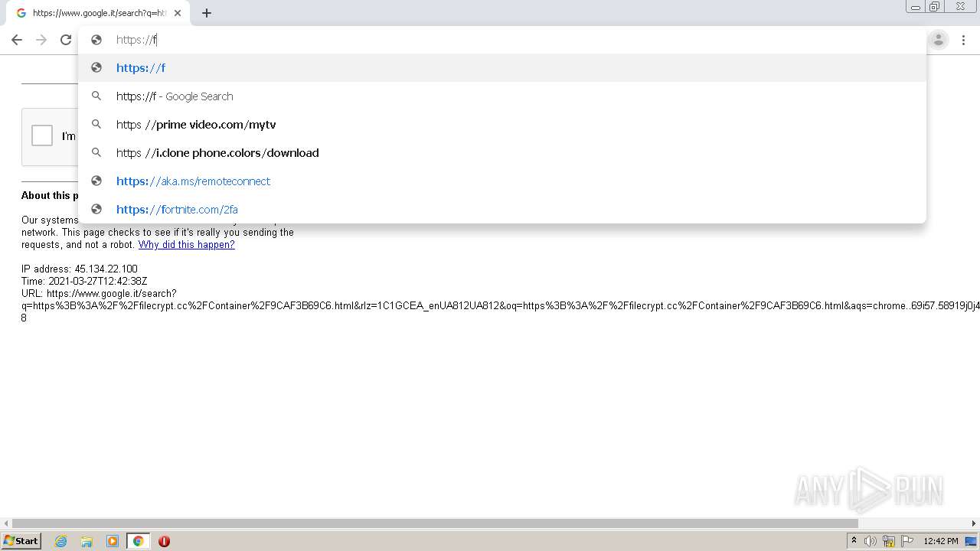980x551 pixels.
Task: Pick the prime video.com/mytv suggestion
Action: [x=502, y=125]
